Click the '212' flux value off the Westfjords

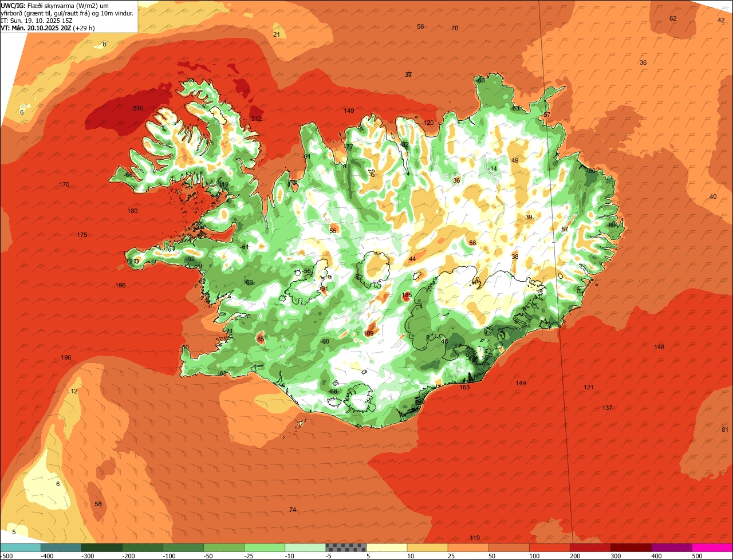point(257,119)
